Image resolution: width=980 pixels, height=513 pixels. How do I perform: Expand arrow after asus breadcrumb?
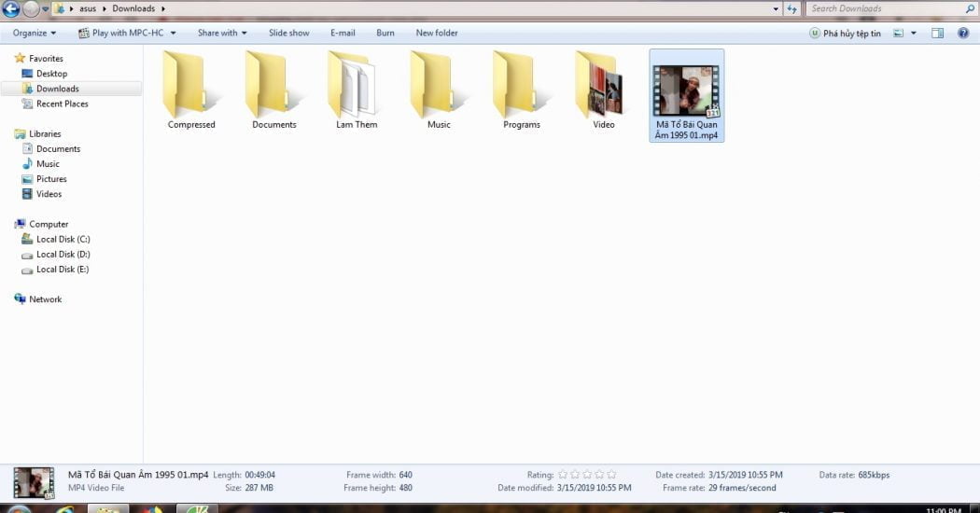105,8
